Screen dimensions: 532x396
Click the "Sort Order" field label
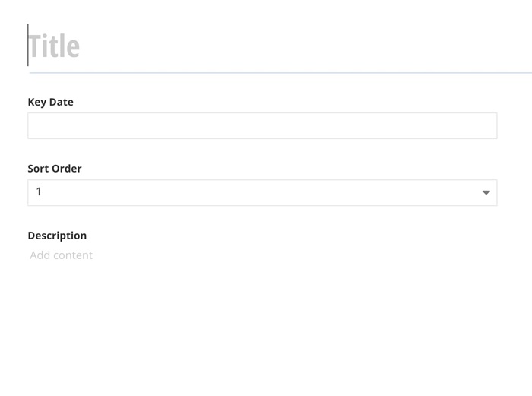55,169
